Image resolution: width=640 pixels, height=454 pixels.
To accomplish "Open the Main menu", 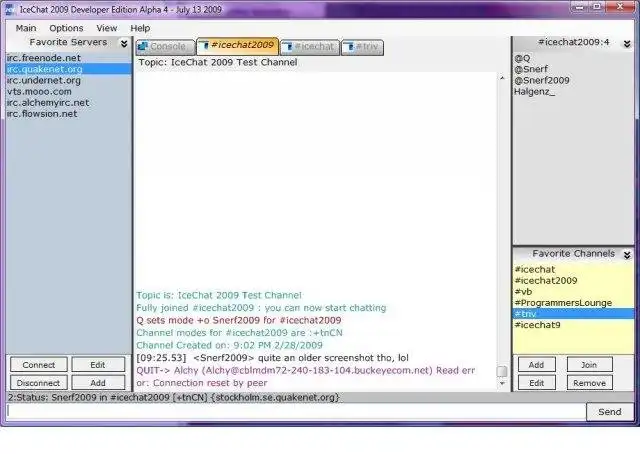I will (x=26, y=28).
